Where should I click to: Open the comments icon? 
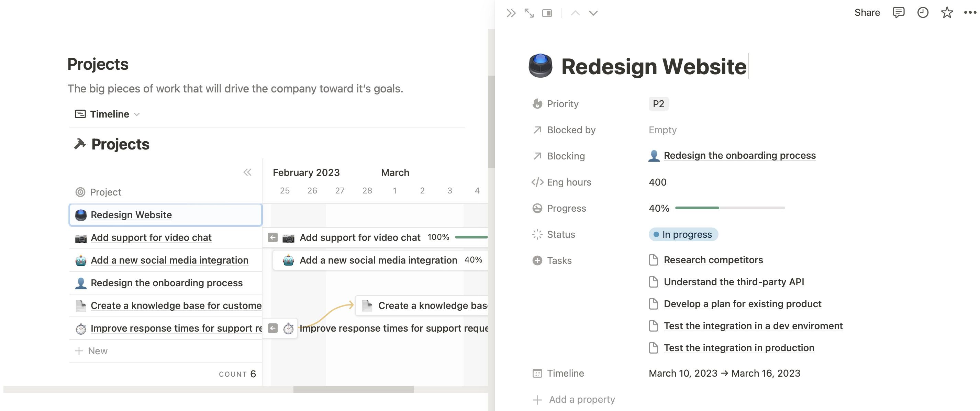point(898,13)
